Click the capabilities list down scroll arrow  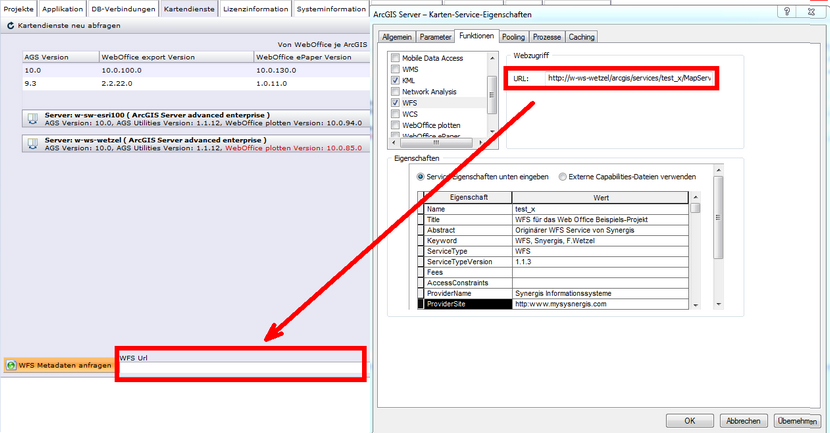[492, 132]
